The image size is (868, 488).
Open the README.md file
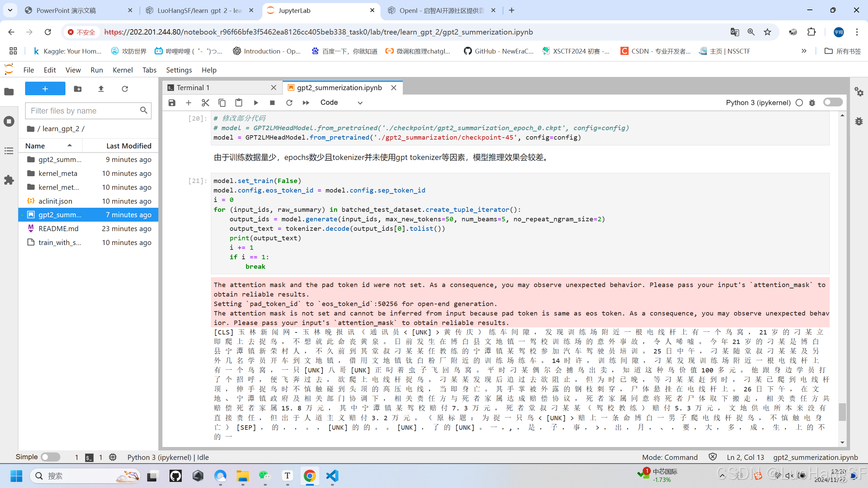[x=58, y=228]
